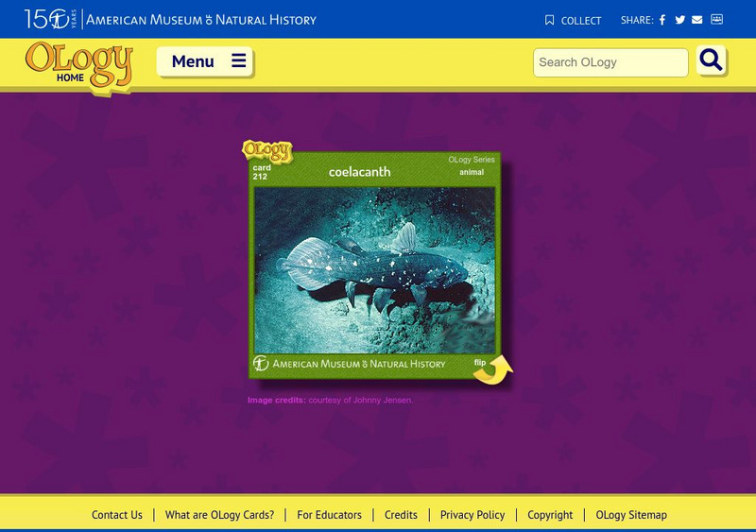The width and height of the screenshot is (756, 532).
Task: Open What are OLogy Cards? link
Action: click(219, 515)
